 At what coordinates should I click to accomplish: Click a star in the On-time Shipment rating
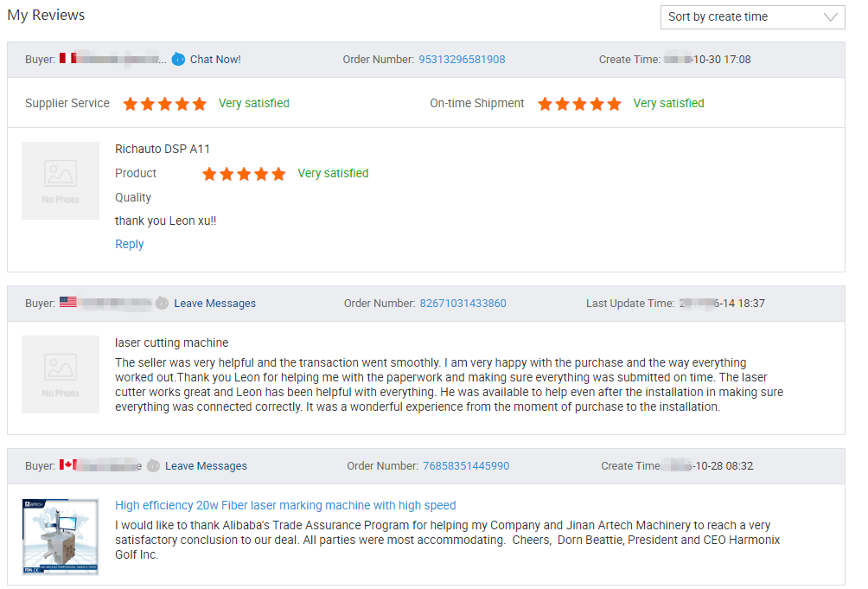click(x=579, y=103)
